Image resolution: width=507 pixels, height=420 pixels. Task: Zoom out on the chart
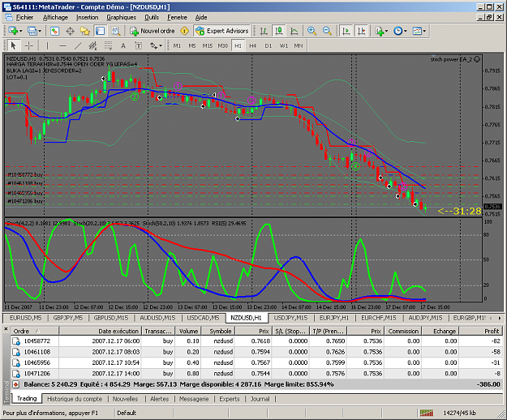(x=327, y=31)
